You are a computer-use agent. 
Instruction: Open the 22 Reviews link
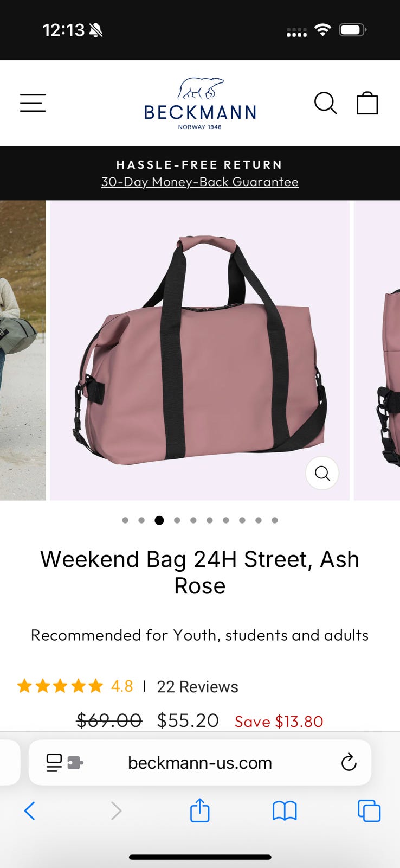[x=197, y=687]
